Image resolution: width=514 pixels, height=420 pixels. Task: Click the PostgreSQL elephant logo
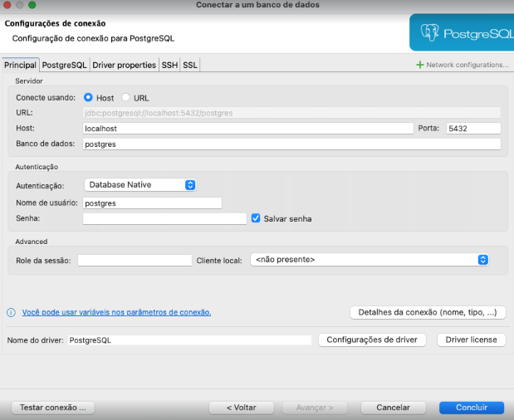tap(429, 32)
